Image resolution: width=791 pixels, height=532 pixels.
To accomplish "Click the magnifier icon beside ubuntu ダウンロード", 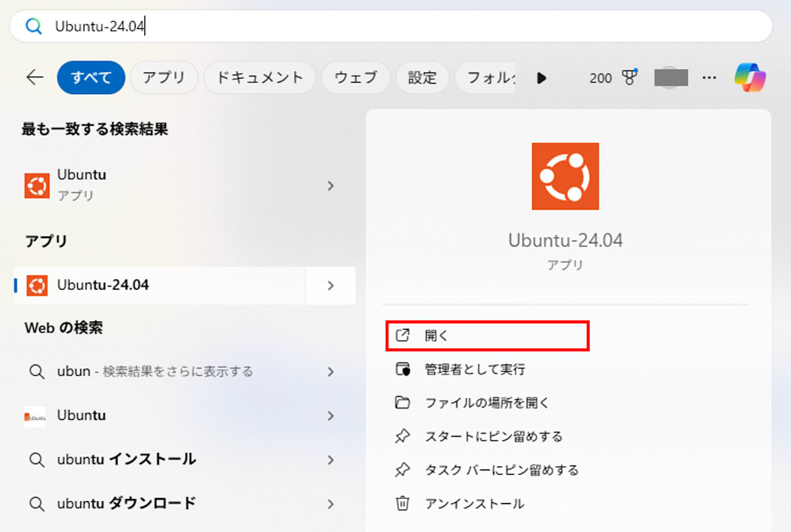I will pyautogui.click(x=37, y=504).
